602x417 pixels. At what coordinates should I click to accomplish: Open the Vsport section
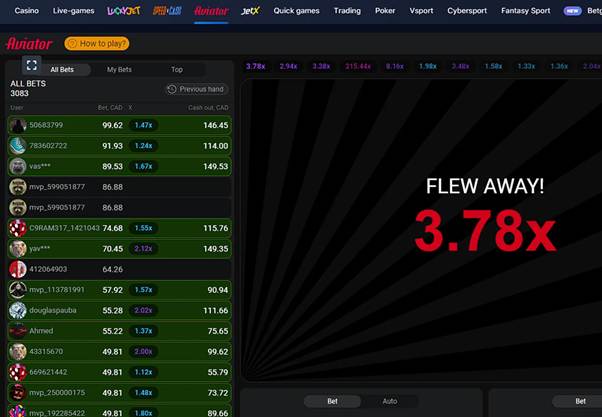[x=421, y=11]
